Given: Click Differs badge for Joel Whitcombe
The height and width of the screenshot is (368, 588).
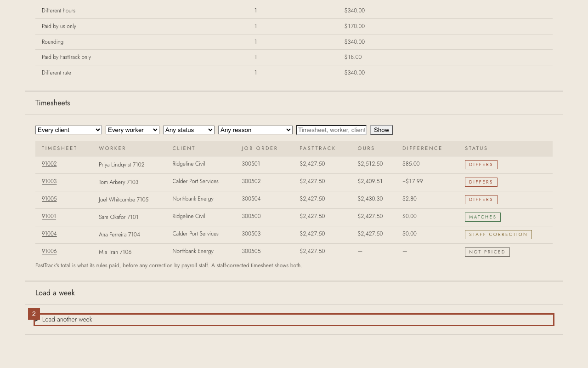Looking at the screenshot, I should point(481,200).
